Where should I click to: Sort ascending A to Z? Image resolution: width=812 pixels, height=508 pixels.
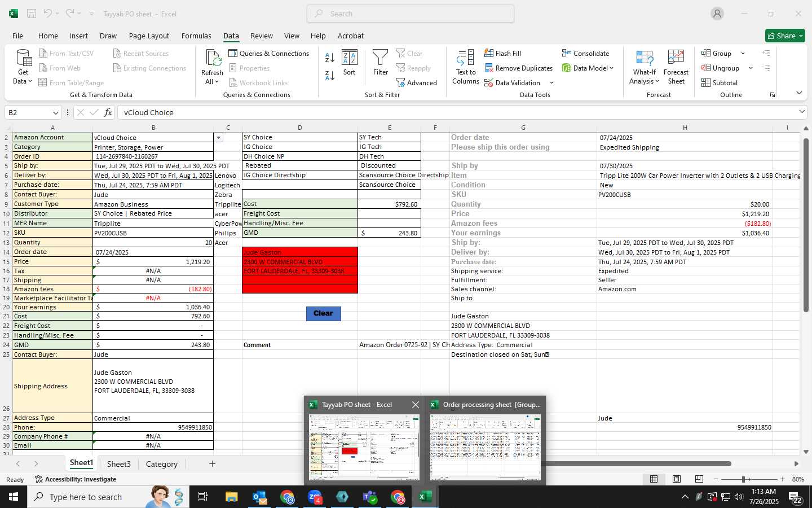(330, 58)
